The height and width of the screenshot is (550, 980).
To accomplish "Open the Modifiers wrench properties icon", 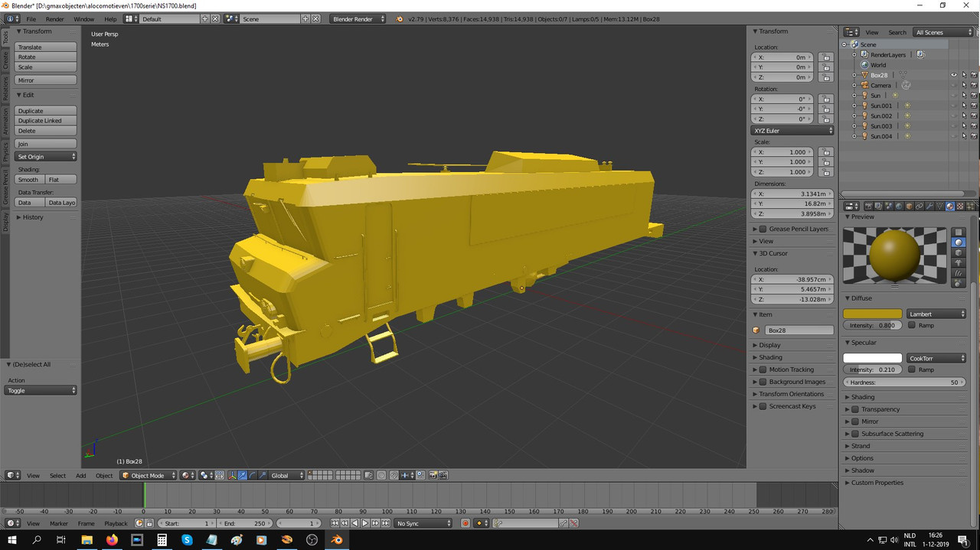I will coord(929,207).
